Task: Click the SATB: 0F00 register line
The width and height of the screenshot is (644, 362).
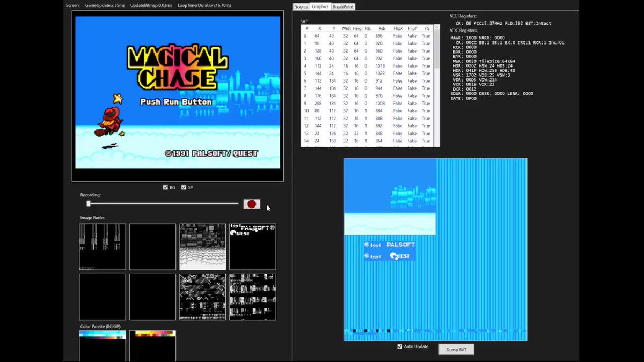Action: [x=463, y=98]
